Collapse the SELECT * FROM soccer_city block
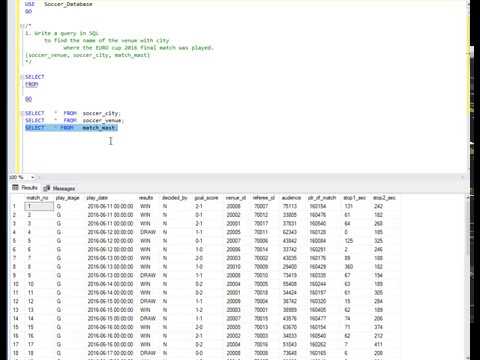480x360 pixels. pos(21,113)
